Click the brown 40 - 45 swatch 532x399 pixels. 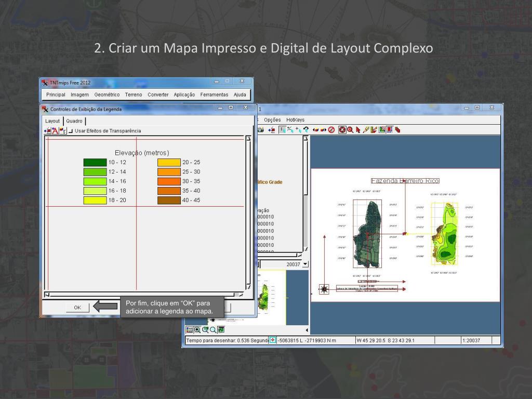[169, 201]
